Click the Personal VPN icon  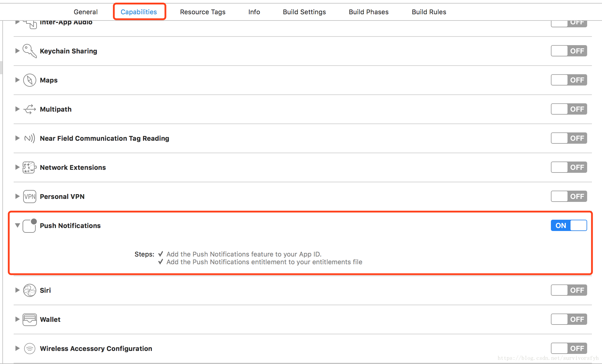pos(29,196)
